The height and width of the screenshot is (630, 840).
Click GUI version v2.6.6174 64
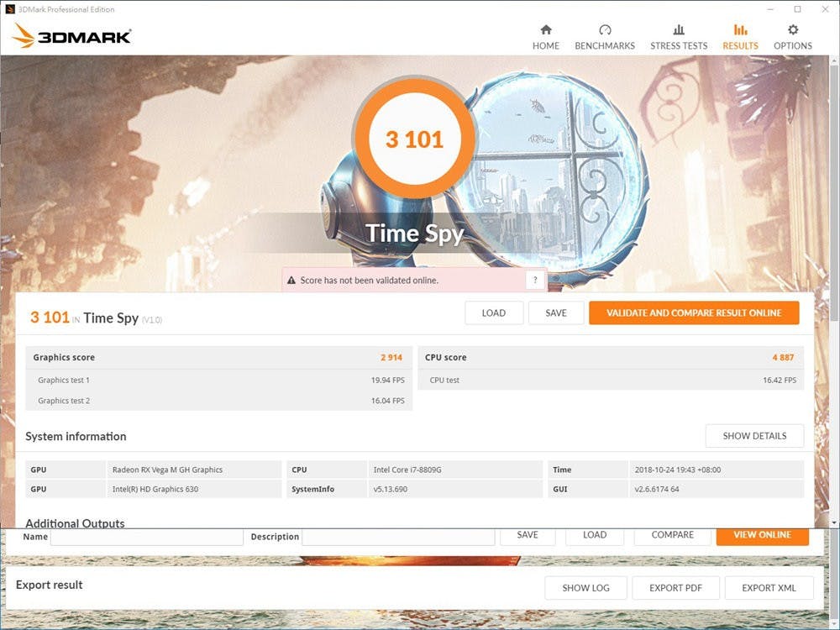[x=657, y=489]
